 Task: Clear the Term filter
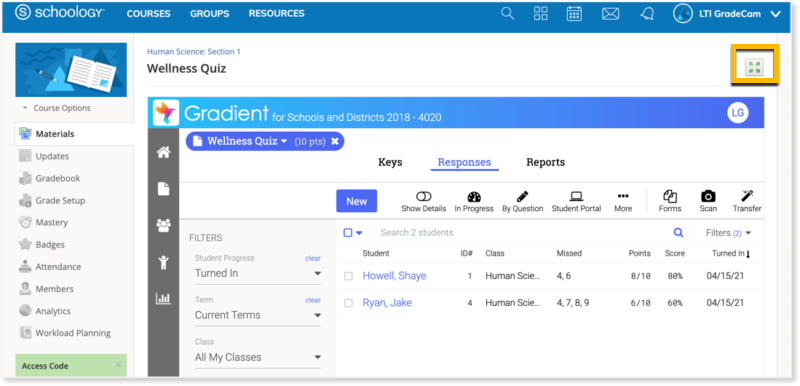[313, 300]
